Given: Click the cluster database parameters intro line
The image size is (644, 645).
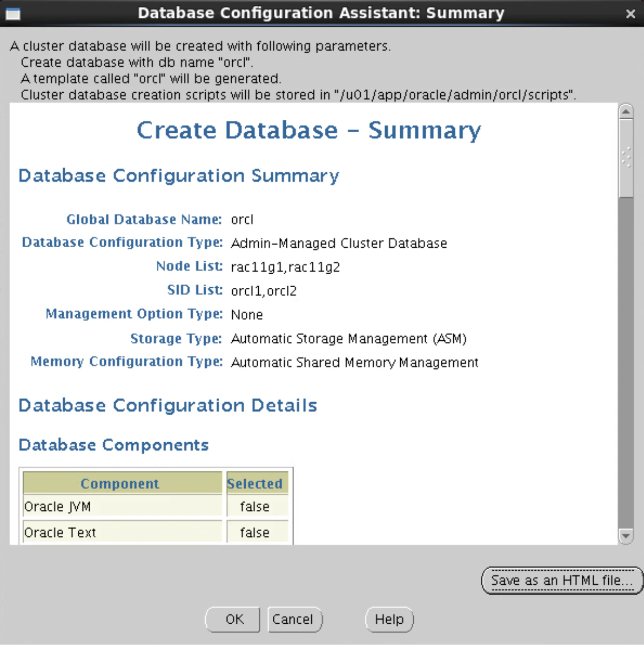Looking at the screenshot, I should 200,46.
